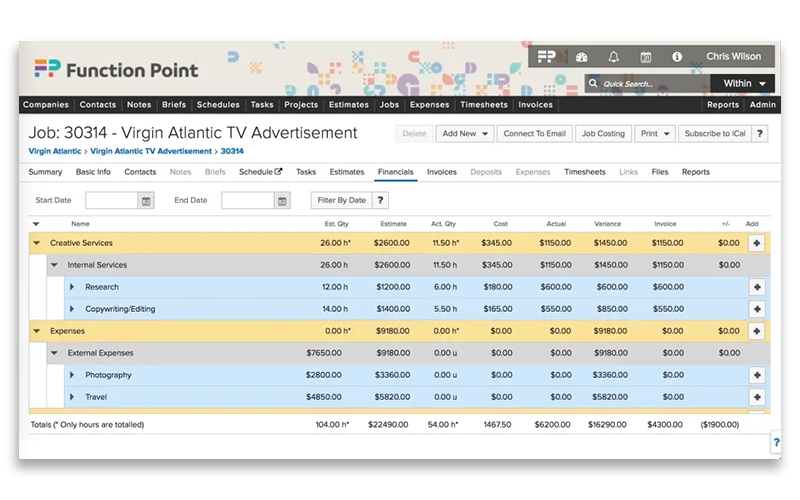Click the plus icon on the Research row

point(756,287)
